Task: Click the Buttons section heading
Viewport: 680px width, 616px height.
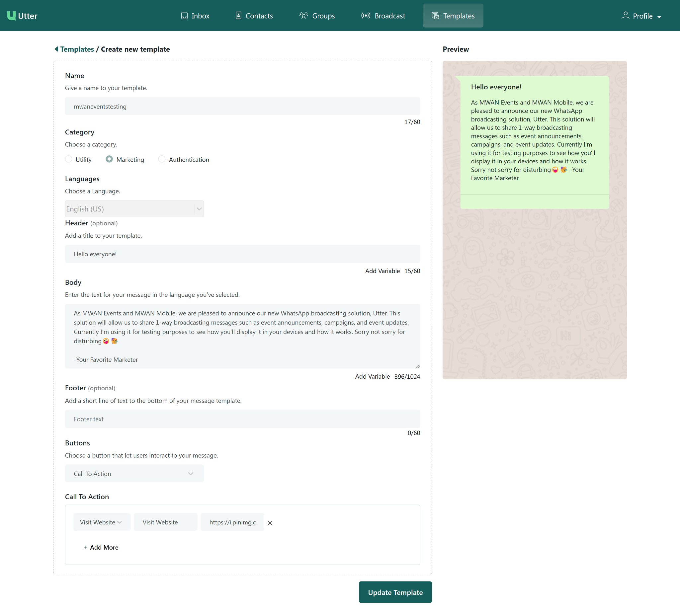Action: point(78,443)
